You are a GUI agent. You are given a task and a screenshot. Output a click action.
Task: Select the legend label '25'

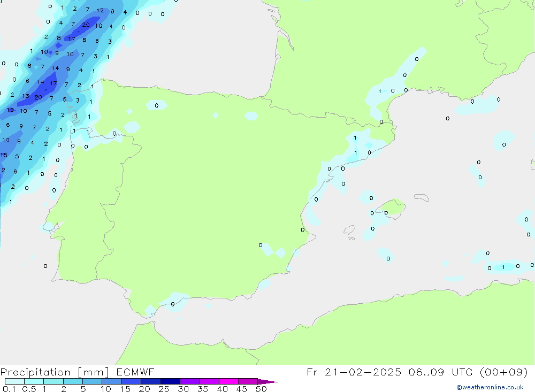(164, 389)
